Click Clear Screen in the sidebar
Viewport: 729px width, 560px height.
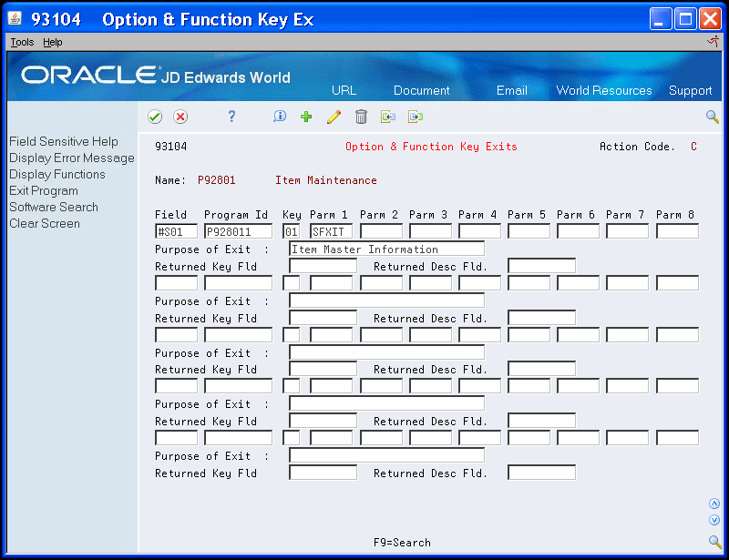(43, 223)
